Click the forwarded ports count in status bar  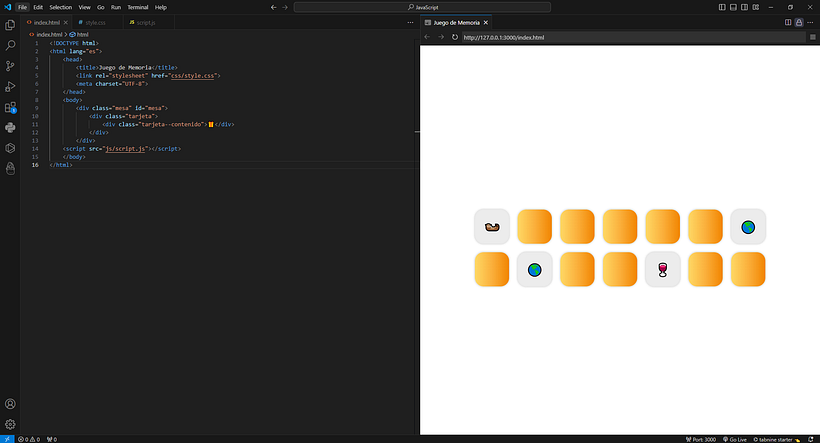(52, 439)
